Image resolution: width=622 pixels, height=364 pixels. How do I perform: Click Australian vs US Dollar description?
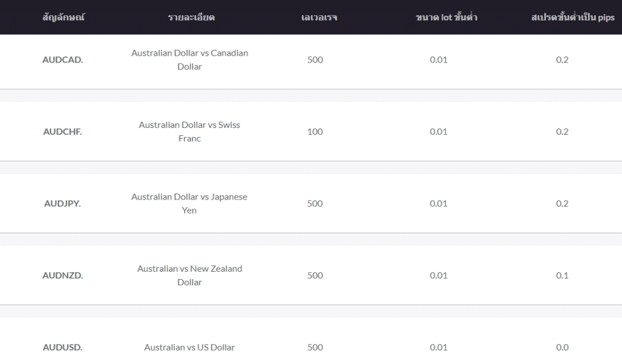(x=190, y=348)
